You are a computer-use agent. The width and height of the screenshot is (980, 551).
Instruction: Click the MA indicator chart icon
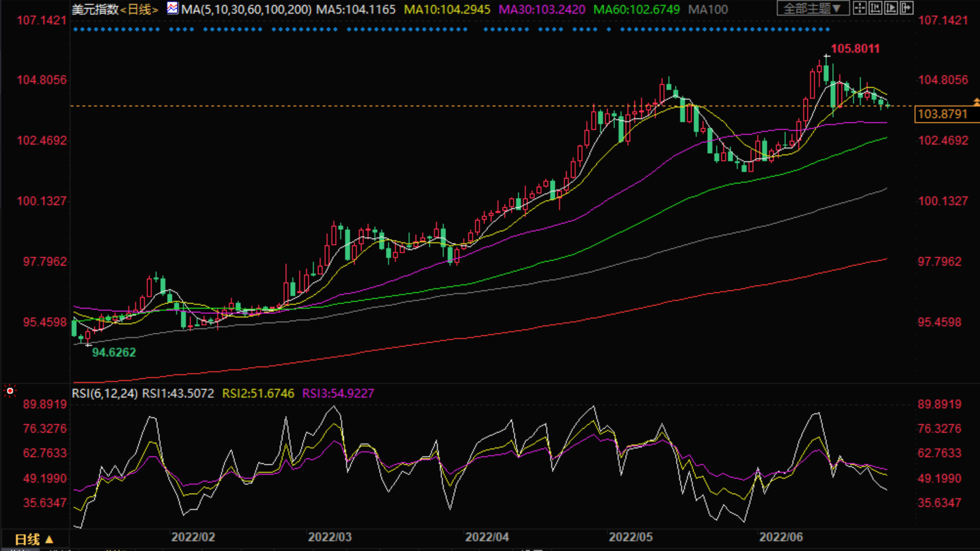point(172,8)
